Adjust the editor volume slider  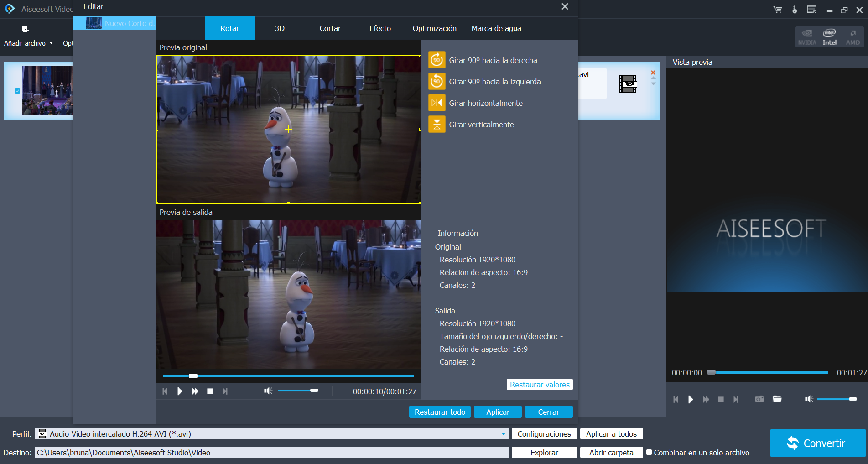pyautogui.click(x=298, y=391)
